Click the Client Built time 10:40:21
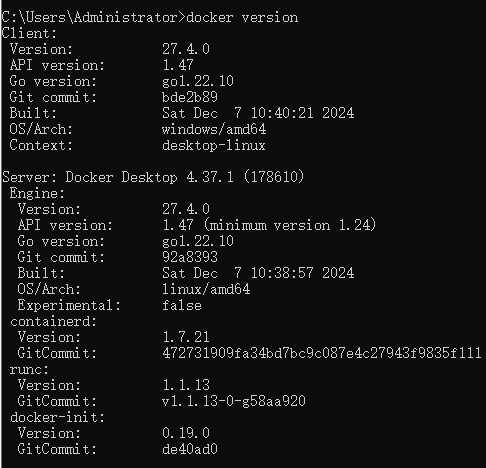The height and width of the screenshot is (468, 486). coord(282,113)
